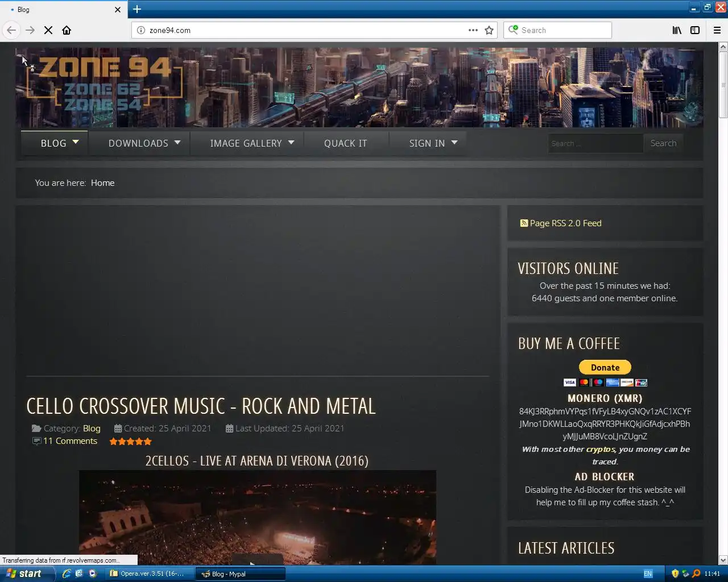Click the orange magnifier tray icon

(696, 573)
